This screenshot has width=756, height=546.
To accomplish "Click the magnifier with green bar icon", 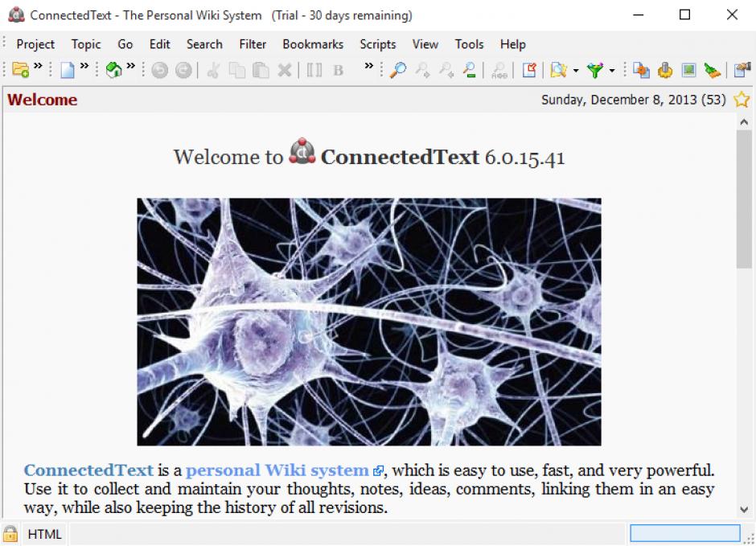I will [470, 70].
